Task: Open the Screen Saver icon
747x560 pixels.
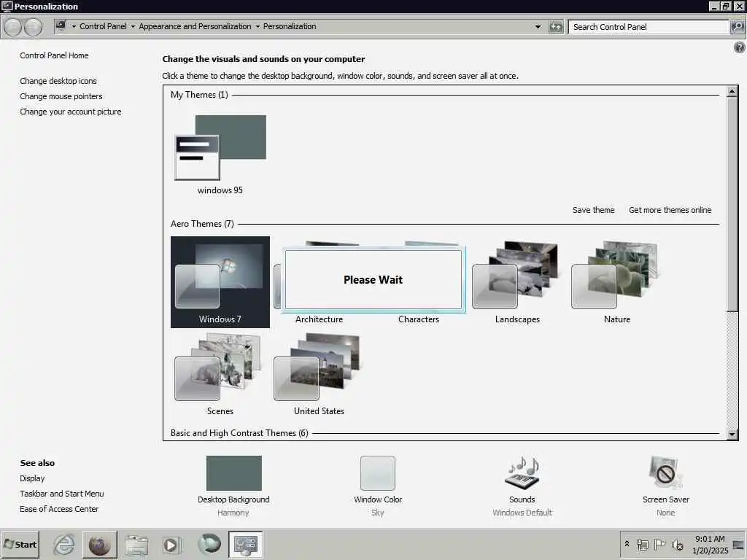Action: (665, 472)
